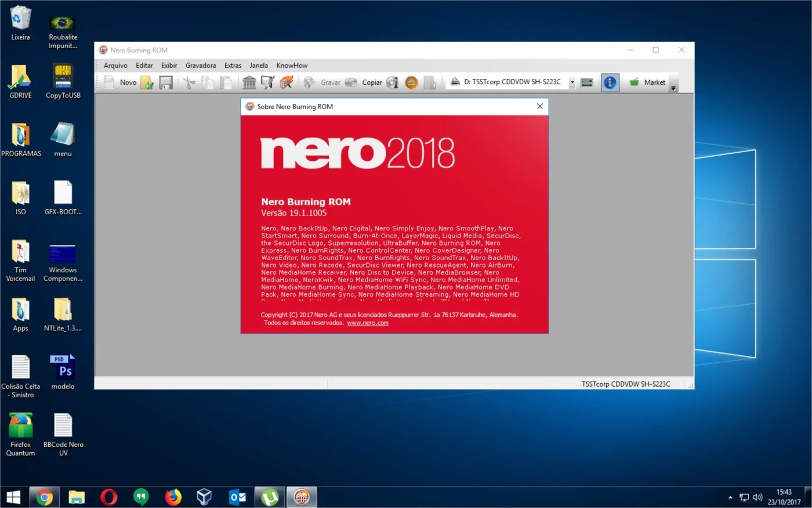
Task: Click the Nero Burning ROM taskbar button
Action: [302, 498]
